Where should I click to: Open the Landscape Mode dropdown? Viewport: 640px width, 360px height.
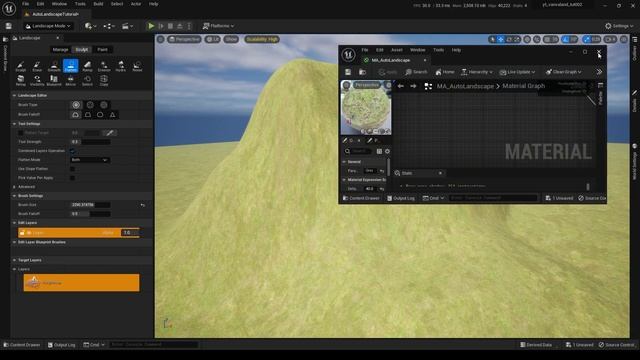(x=48, y=26)
